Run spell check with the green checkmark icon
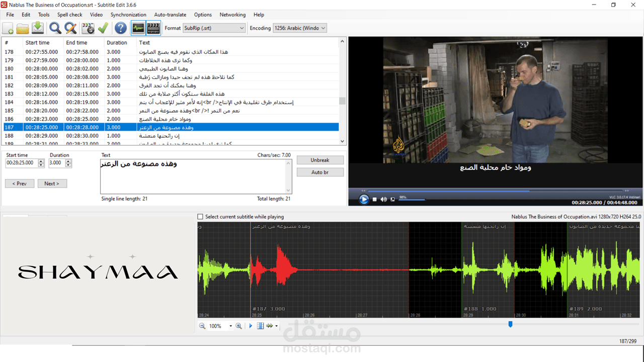 (103, 28)
